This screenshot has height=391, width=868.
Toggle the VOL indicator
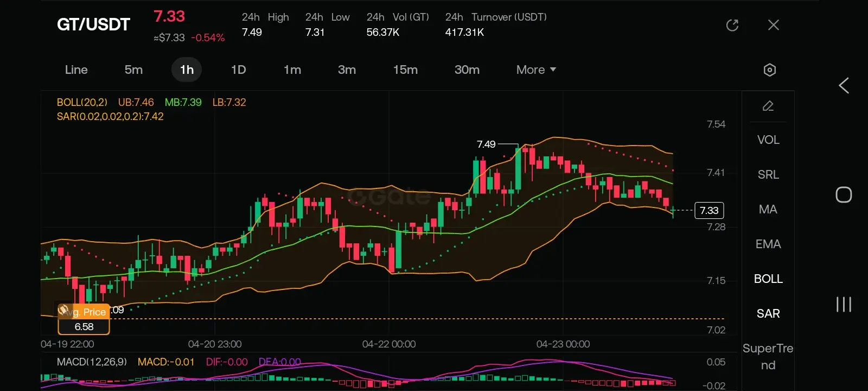[x=768, y=140]
